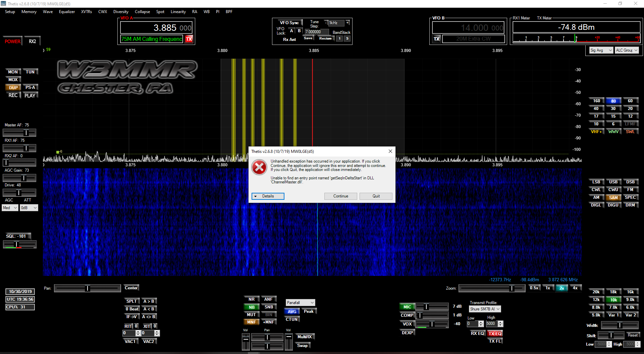The width and height of the screenshot is (644, 354).
Task: Open the AGC Med dropdown
Action: tap(10, 208)
